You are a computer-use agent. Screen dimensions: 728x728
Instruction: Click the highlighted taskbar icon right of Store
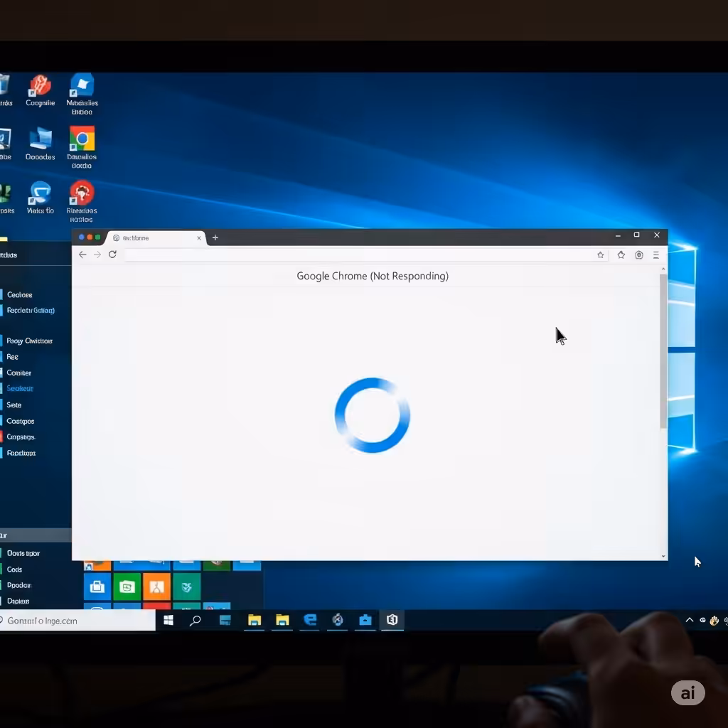click(392, 620)
